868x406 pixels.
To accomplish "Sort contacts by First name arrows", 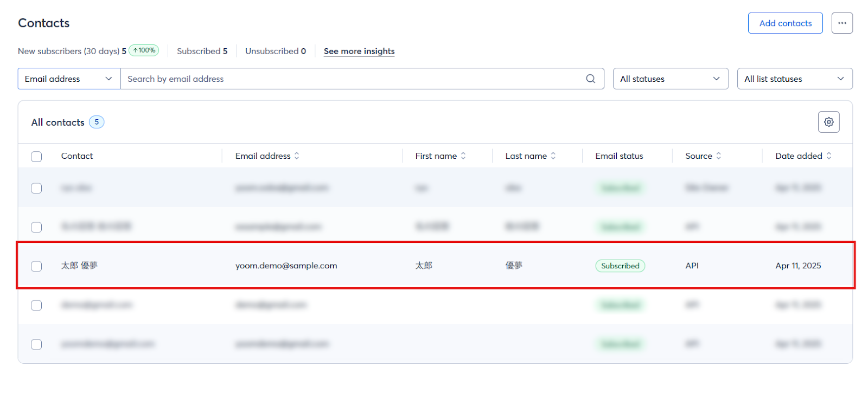I will tap(463, 156).
